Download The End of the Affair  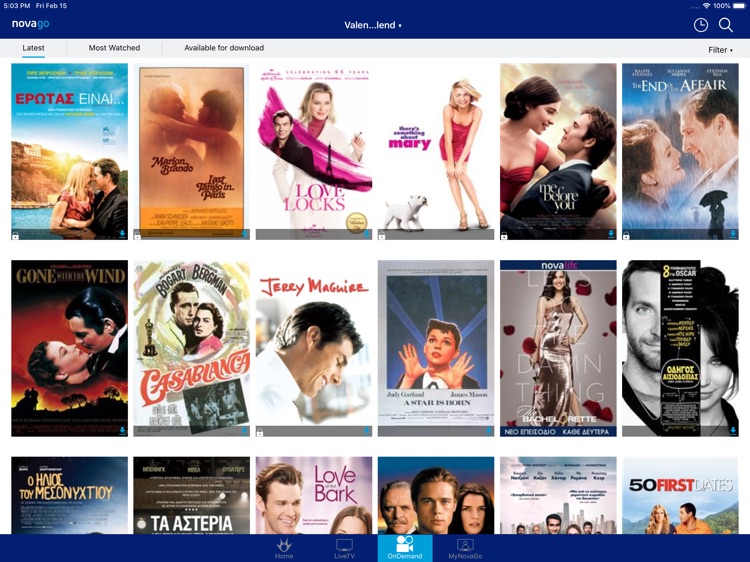[x=733, y=234]
